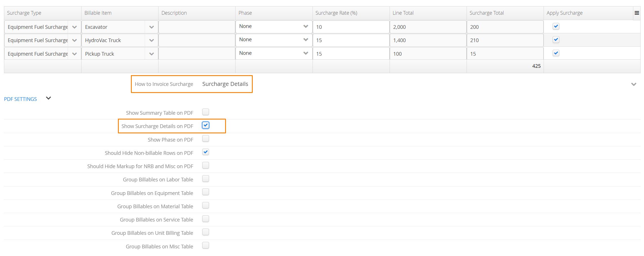Click the Billable Item column header
This screenshot has height=256, width=644.
pyautogui.click(x=120, y=13)
